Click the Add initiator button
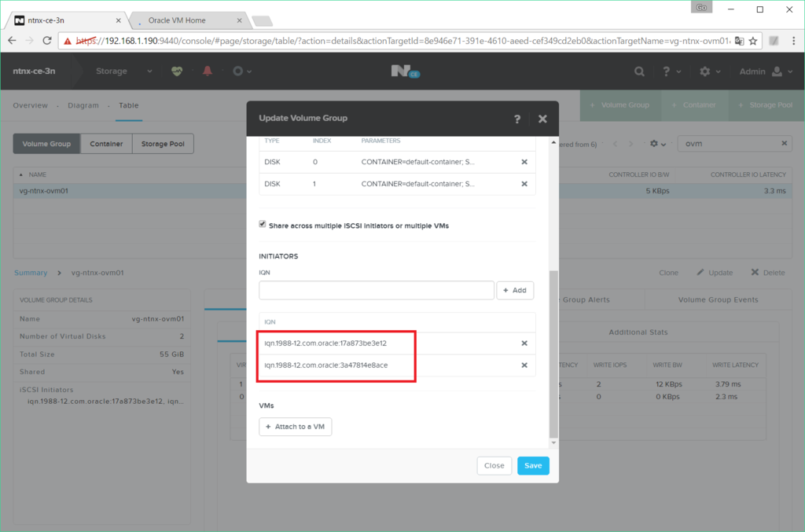Viewport: 805px width, 532px height. [x=515, y=291]
